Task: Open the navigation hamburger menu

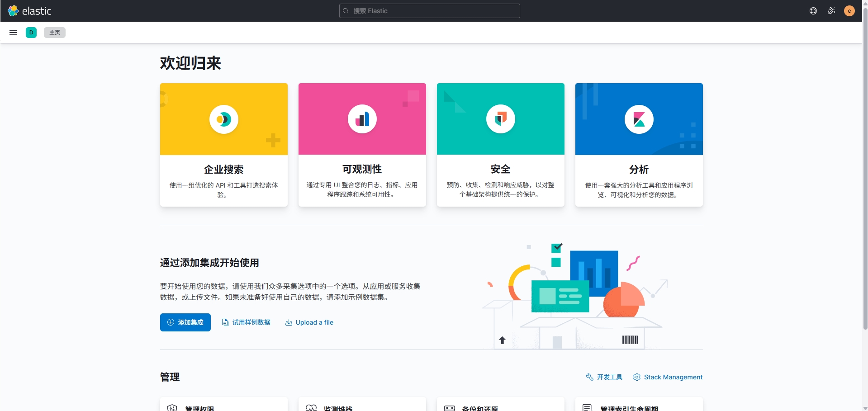Action: [13, 32]
